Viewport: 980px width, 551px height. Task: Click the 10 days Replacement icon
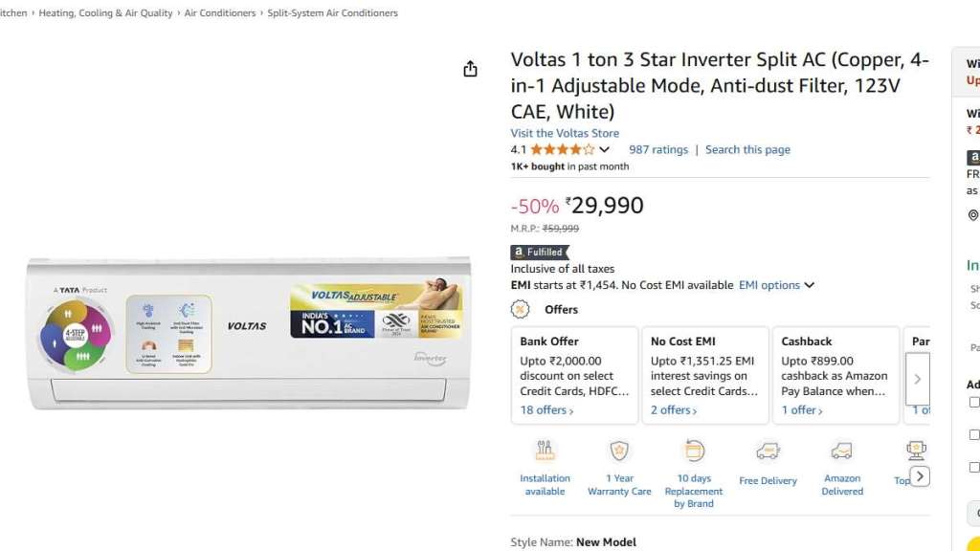click(694, 451)
